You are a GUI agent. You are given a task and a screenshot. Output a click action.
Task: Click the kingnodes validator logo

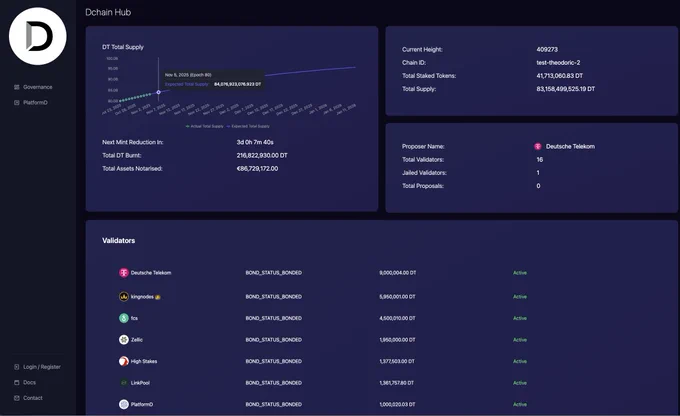click(x=124, y=297)
